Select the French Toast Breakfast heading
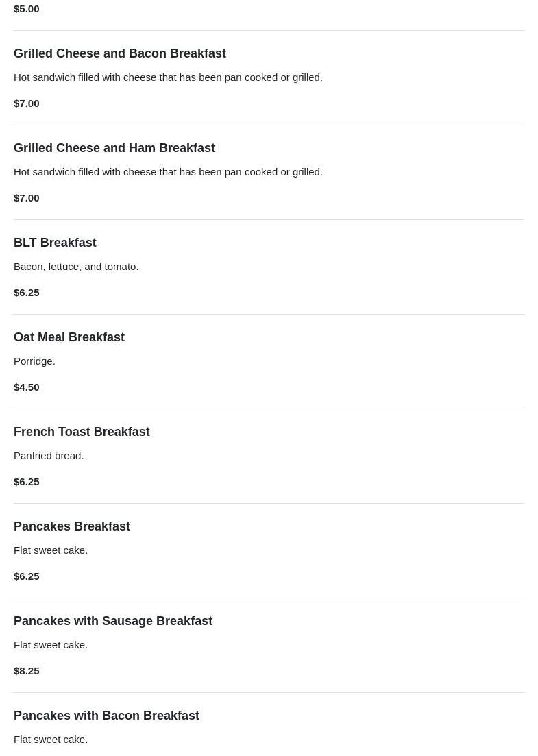This screenshot has height=756, width=538. pyautogui.click(x=82, y=432)
